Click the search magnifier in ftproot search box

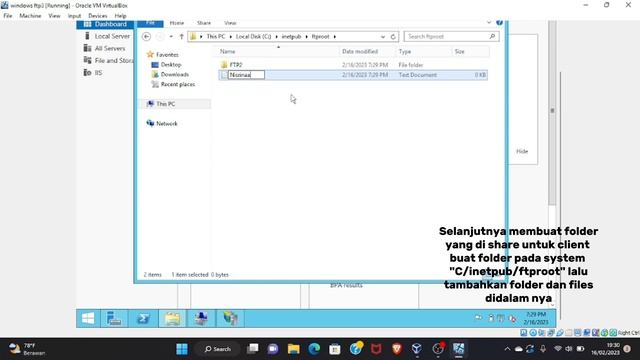click(492, 37)
